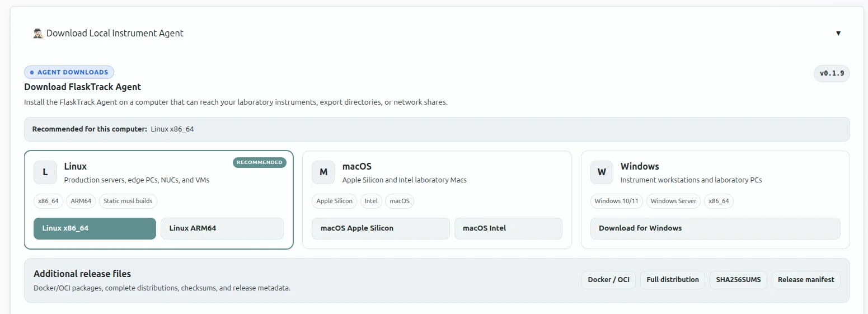Click the ARM64 tag in Linux card
868x314 pixels.
pos(81,201)
